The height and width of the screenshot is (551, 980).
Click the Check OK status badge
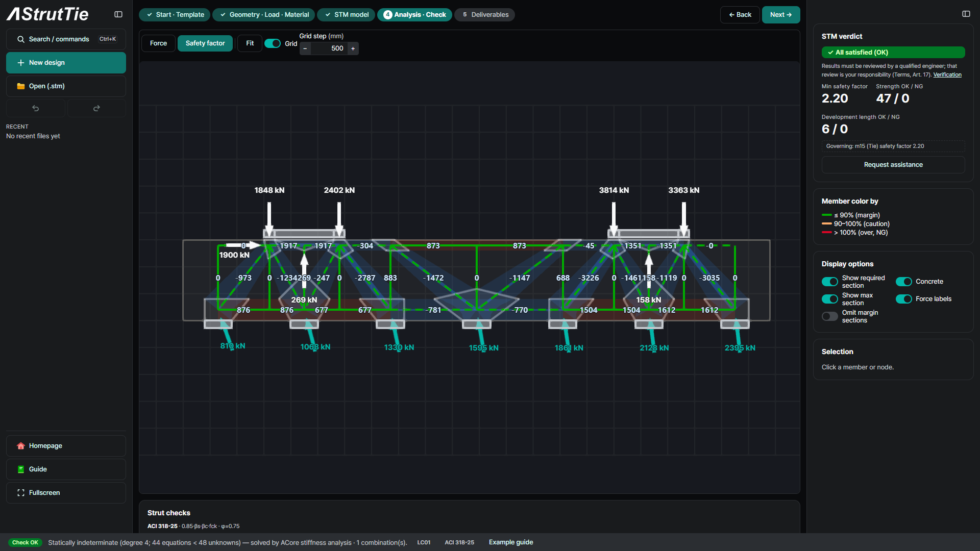[x=25, y=542]
